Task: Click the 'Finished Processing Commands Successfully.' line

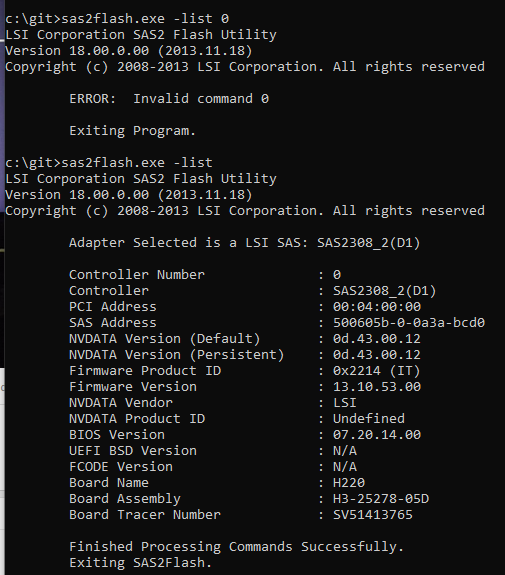Action: [x=237, y=547]
